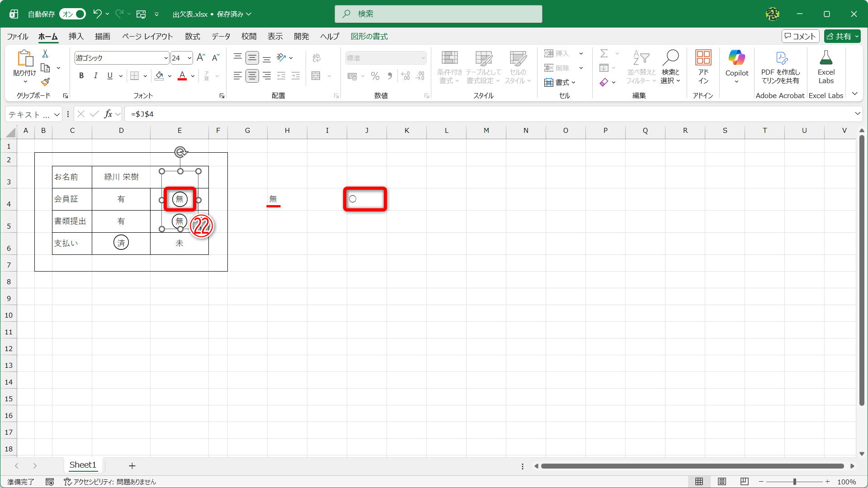Click the Insert Function fx icon
The width and height of the screenshot is (868, 488).
point(108,114)
